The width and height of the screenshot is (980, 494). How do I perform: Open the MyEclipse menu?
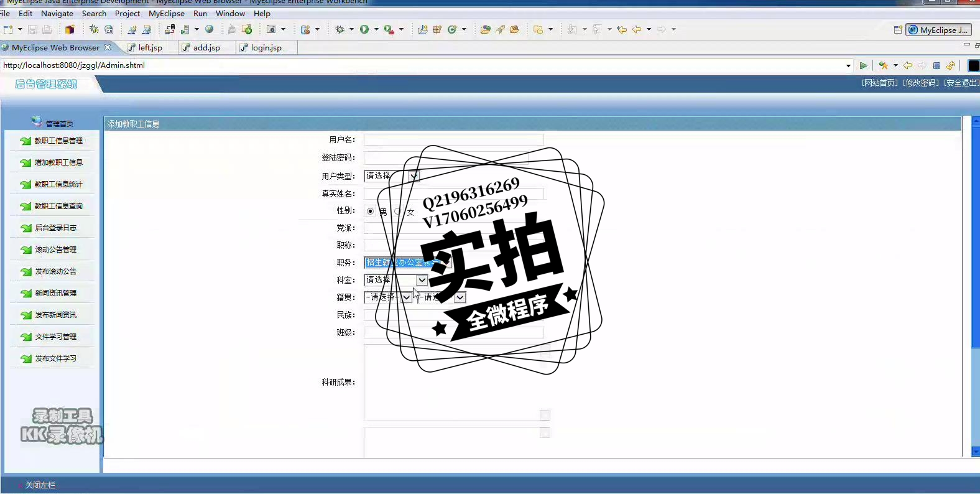click(167, 13)
